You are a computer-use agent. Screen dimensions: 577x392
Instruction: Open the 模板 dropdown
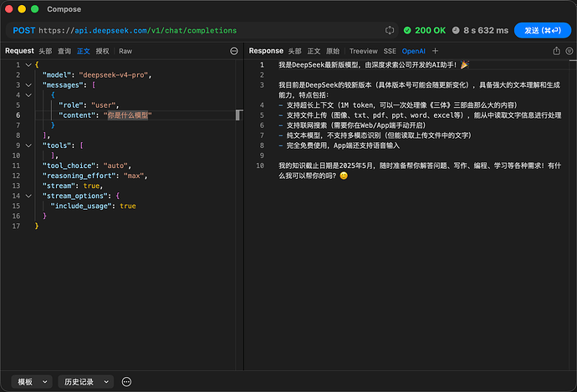coord(32,382)
